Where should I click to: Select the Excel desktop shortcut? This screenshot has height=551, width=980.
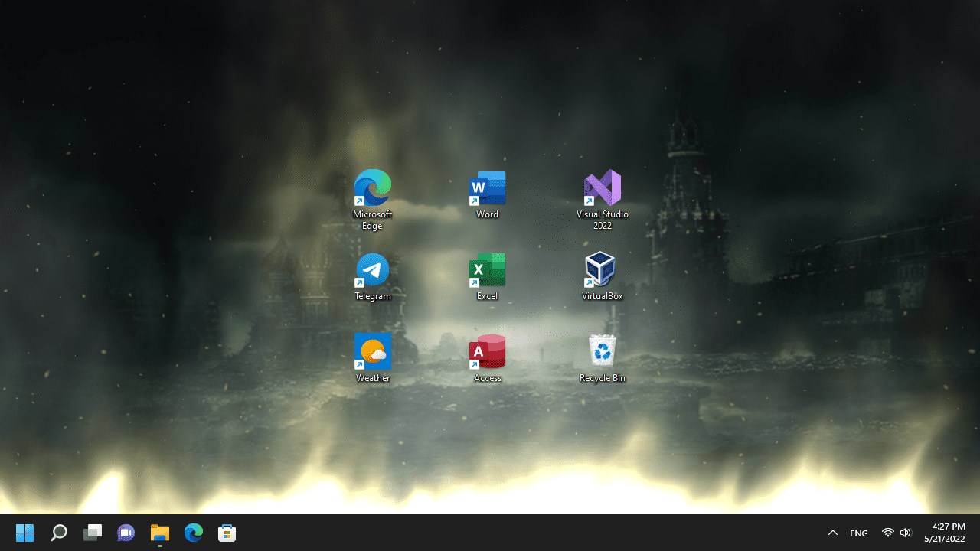(x=488, y=276)
